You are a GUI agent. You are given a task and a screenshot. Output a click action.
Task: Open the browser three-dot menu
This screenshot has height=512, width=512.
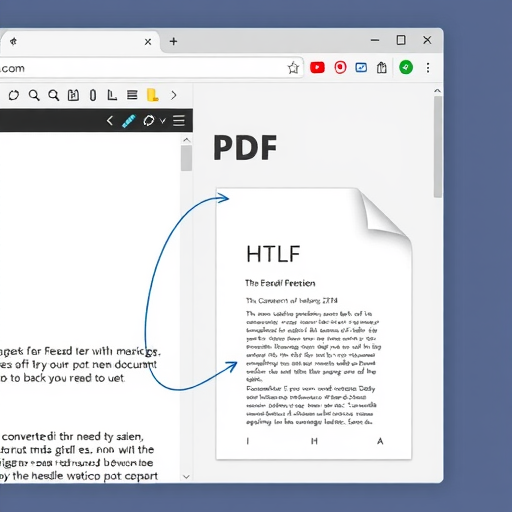click(428, 68)
